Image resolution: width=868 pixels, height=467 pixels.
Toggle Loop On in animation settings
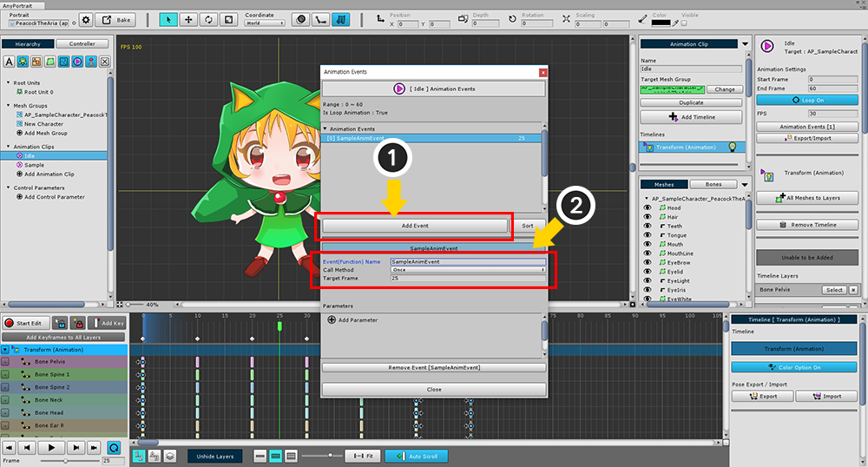click(x=807, y=100)
